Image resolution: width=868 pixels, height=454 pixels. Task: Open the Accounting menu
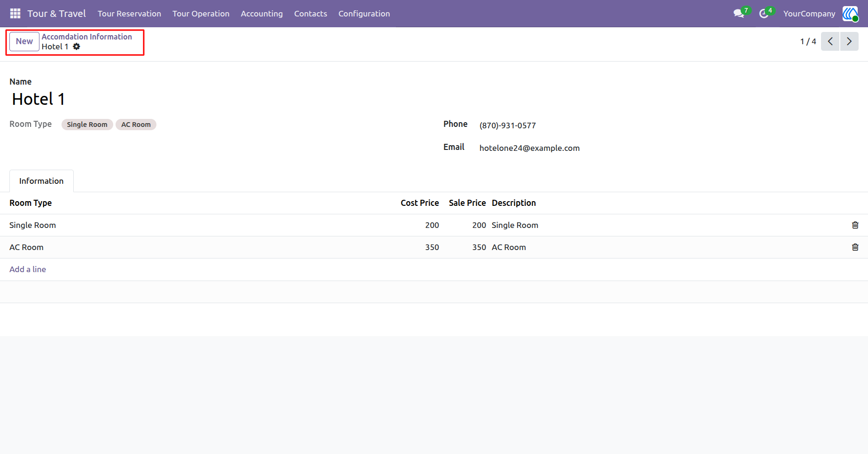pos(262,14)
